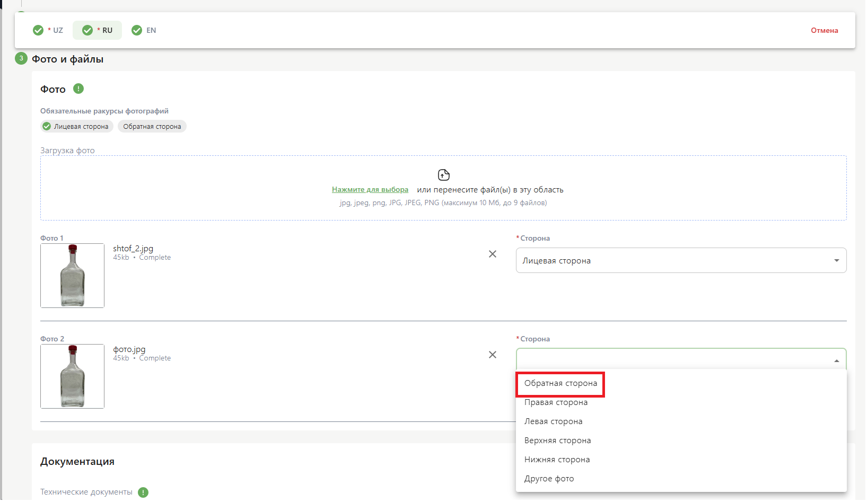Click the green step 3 circle icon

point(21,59)
